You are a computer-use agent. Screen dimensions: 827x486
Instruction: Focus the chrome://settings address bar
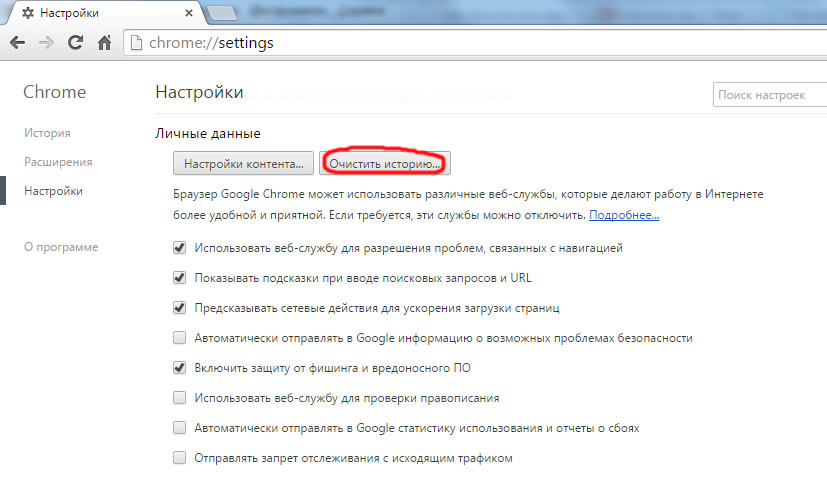(475, 43)
